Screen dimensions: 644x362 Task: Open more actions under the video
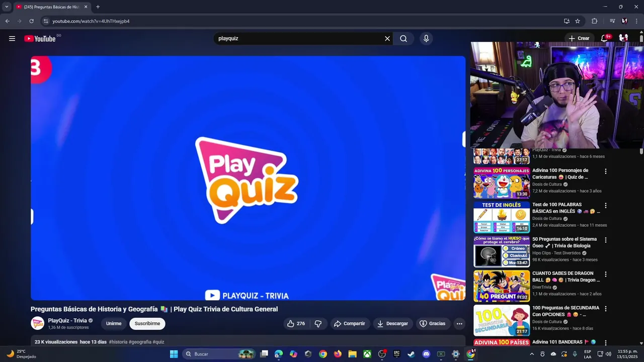(459, 324)
